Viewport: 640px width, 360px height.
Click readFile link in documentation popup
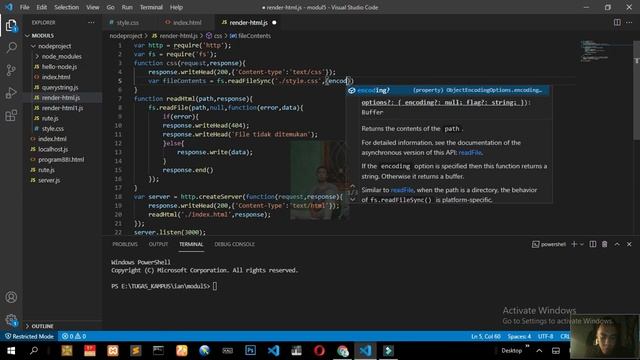tap(470, 152)
